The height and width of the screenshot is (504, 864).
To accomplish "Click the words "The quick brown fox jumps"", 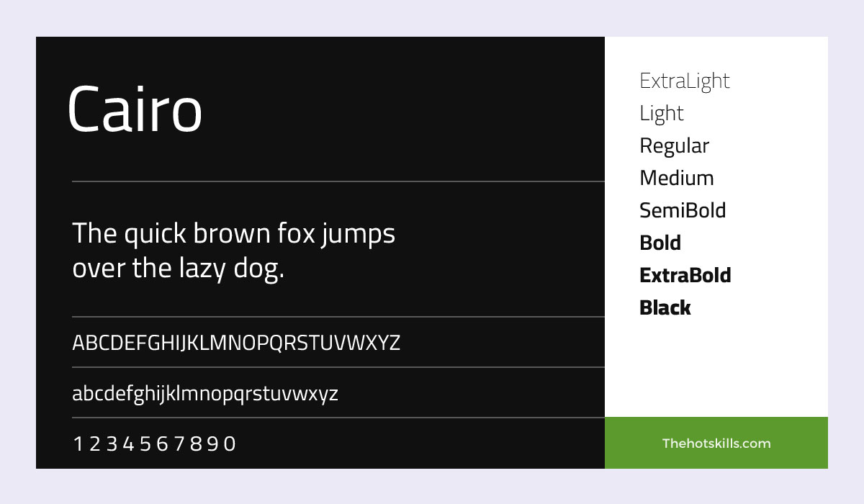I will tap(234, 234).
